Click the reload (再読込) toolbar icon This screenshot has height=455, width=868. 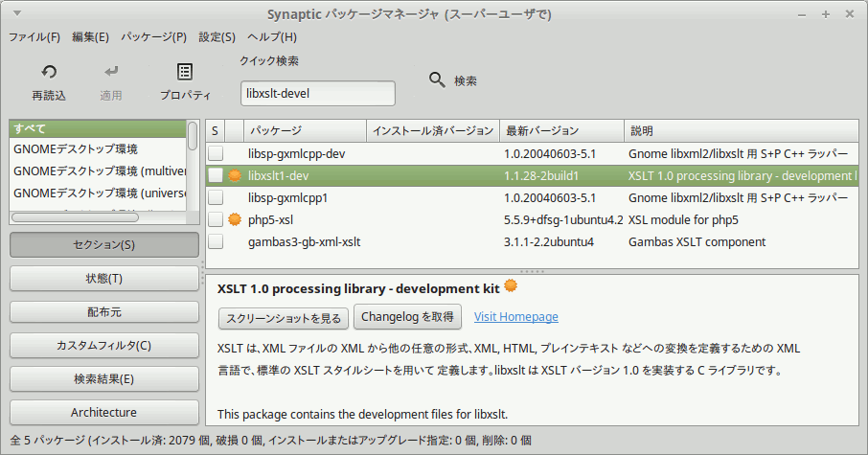tap(49, 72)
